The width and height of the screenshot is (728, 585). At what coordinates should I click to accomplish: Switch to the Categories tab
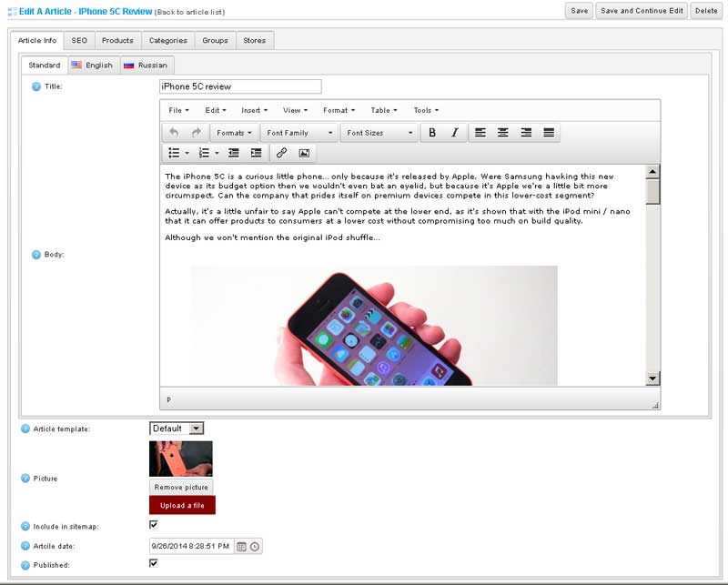coord(168,40)
